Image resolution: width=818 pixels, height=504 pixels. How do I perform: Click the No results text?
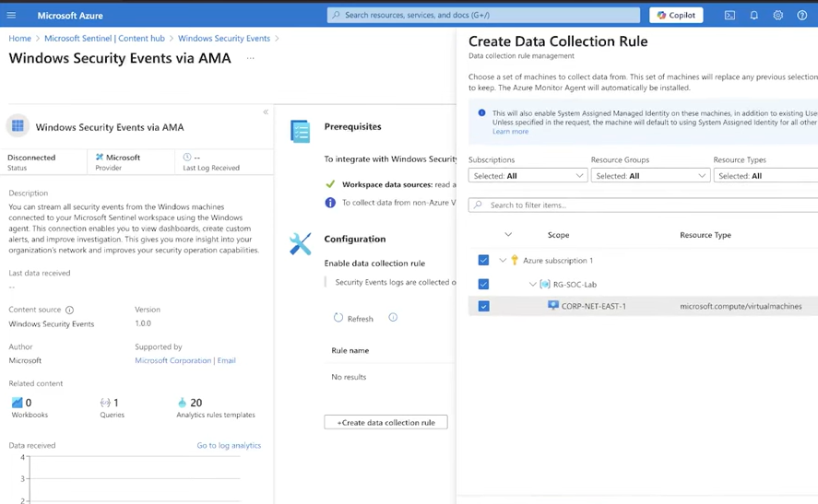pos(349,377)
